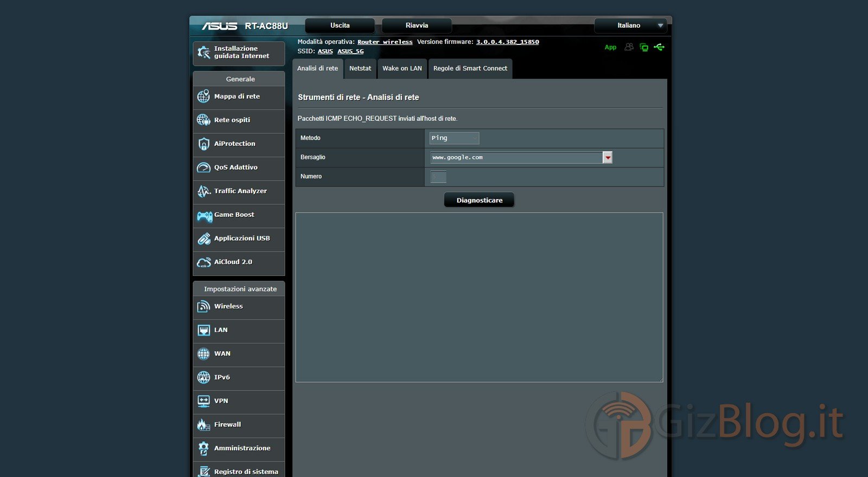Click the Mappa di rete globe icon
The width and height of the screenshot is (868, 477).
pyautogui.click(x=203, y=96)
